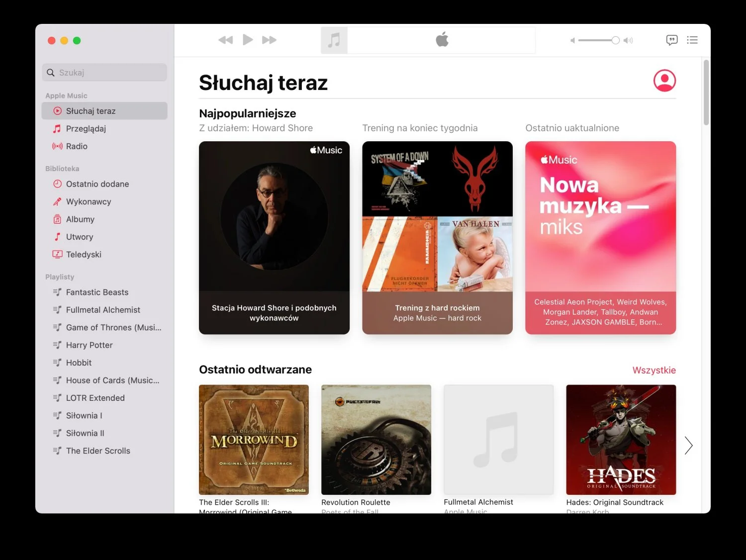Click the high-volume speaker icon

(628, 40)
